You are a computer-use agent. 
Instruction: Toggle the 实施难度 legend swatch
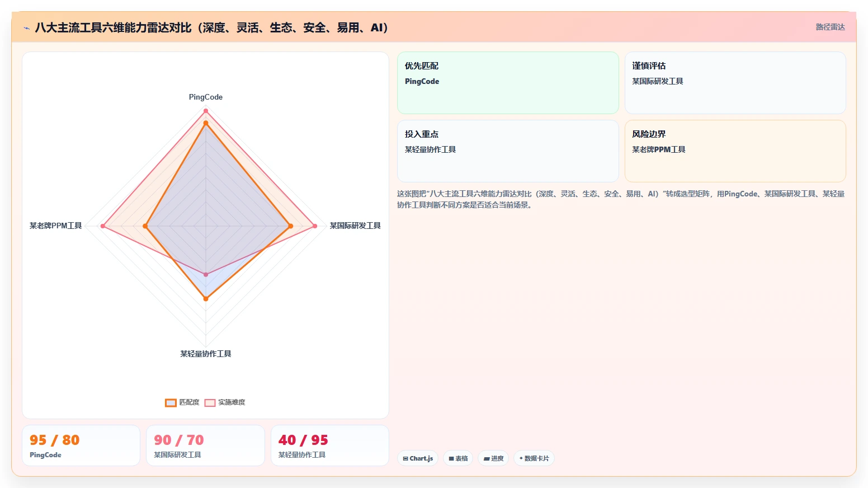[x=210, y=403]
